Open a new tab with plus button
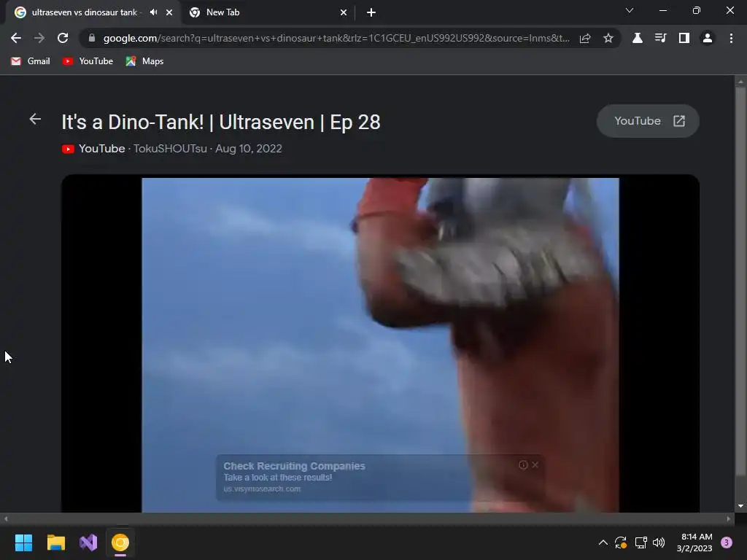747x560 pixels. tap(371, 12)
